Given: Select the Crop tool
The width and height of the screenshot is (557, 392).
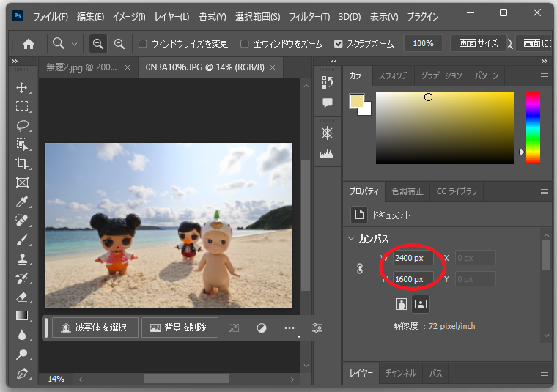Looking at the screenshot, I should pyautogui.click(x=22, y=163).
